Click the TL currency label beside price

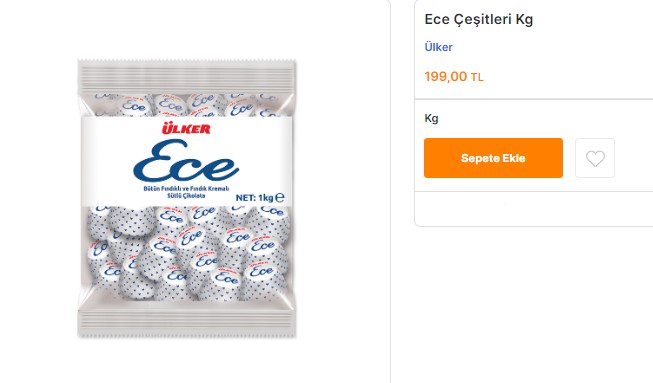477,77
